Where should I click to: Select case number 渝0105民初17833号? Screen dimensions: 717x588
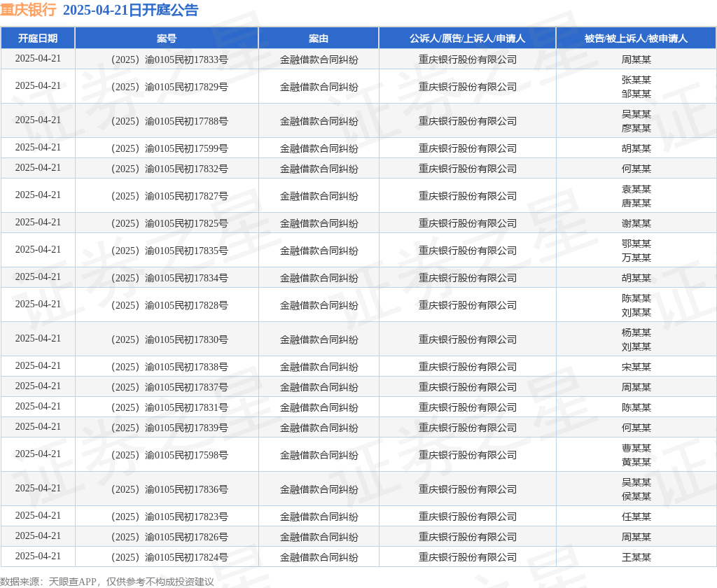click(x=169, y=59)
